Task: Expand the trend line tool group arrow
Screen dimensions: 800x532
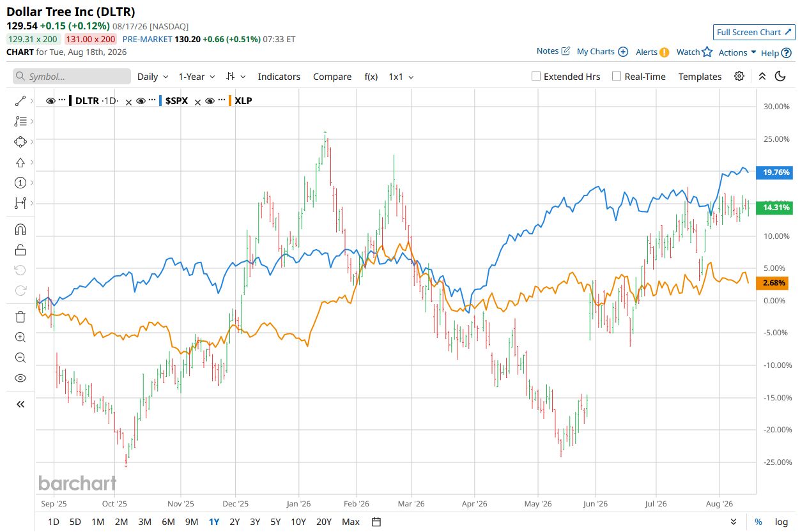Action: [32, 101]
